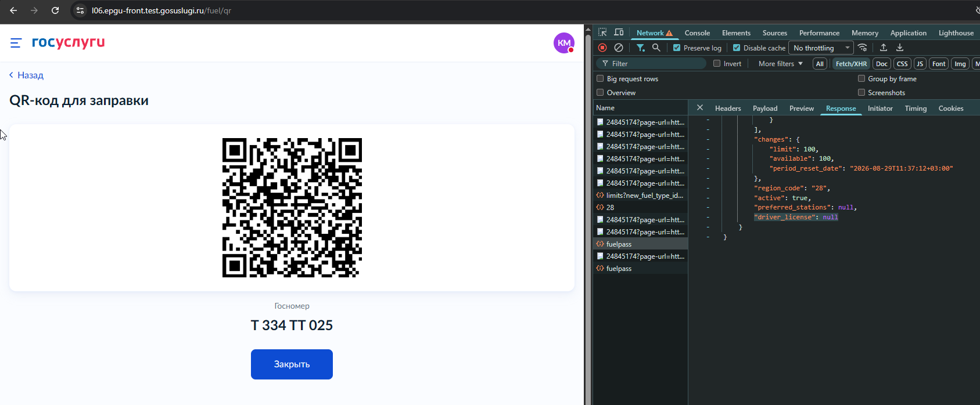Filter requests by Doc type

tap(882, 64)
